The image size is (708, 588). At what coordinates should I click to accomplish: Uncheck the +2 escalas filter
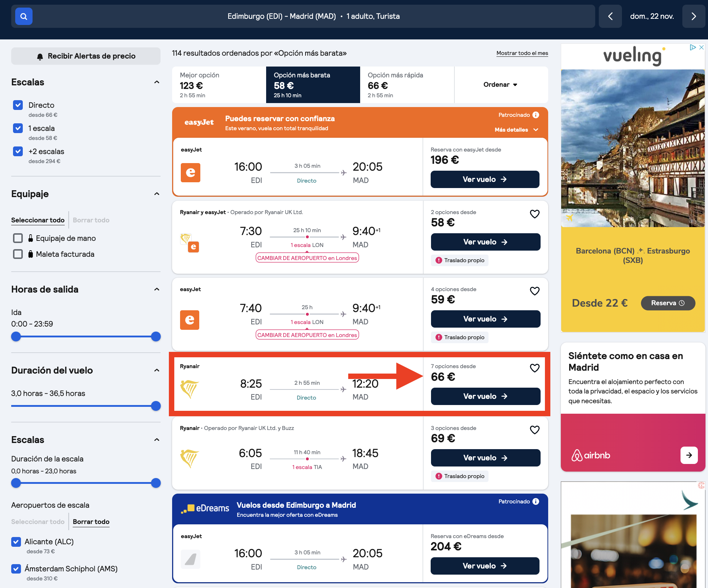pyautogui.click(x=18, y=152)
